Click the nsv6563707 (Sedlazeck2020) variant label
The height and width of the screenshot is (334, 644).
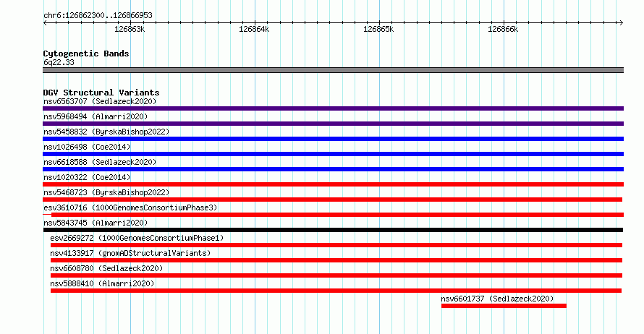click(x=100, y=101)
